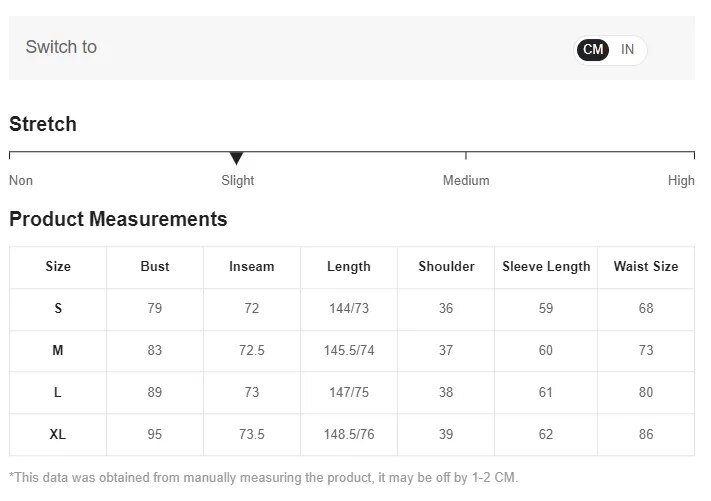Select the L size row label
Screen dimensions: 711x501
[58, 392]
